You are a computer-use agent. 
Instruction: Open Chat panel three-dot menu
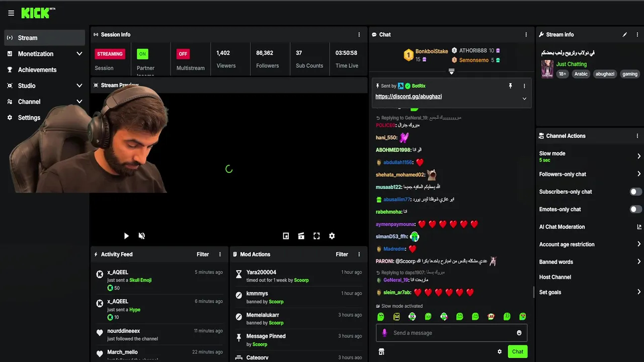tap(526, 35)
